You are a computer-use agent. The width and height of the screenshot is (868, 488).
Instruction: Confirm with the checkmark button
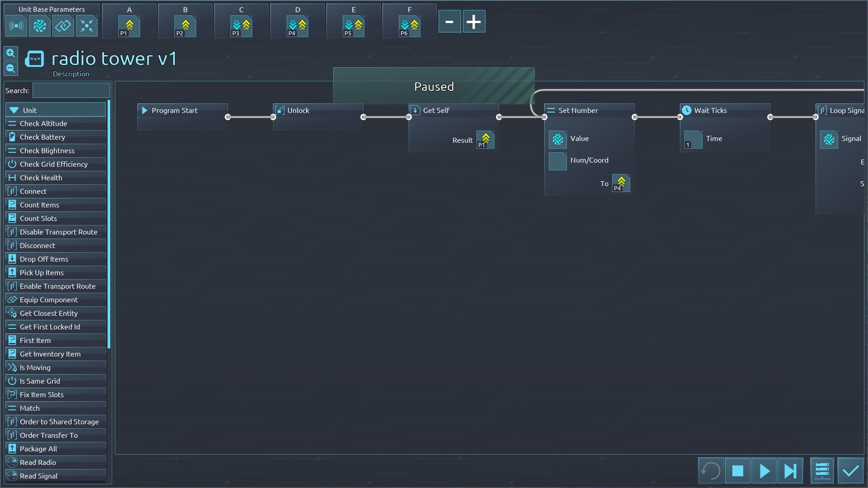(x=850, y=471)
